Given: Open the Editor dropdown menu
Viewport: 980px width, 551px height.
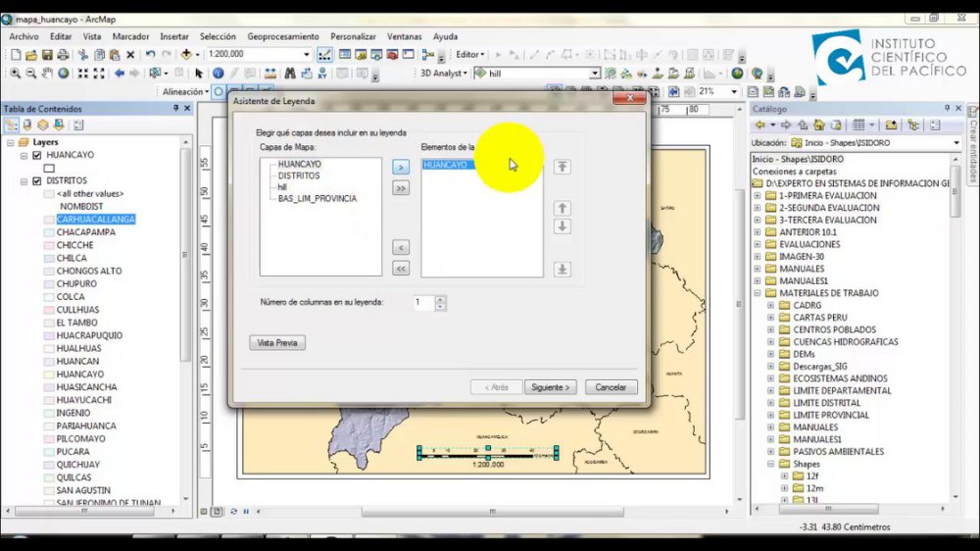Looking at the screenshot, I should click(x=470, y=54).
